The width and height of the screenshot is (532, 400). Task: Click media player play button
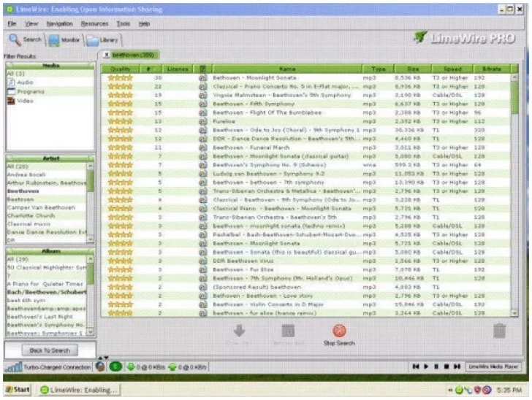[x=427, y=366]
